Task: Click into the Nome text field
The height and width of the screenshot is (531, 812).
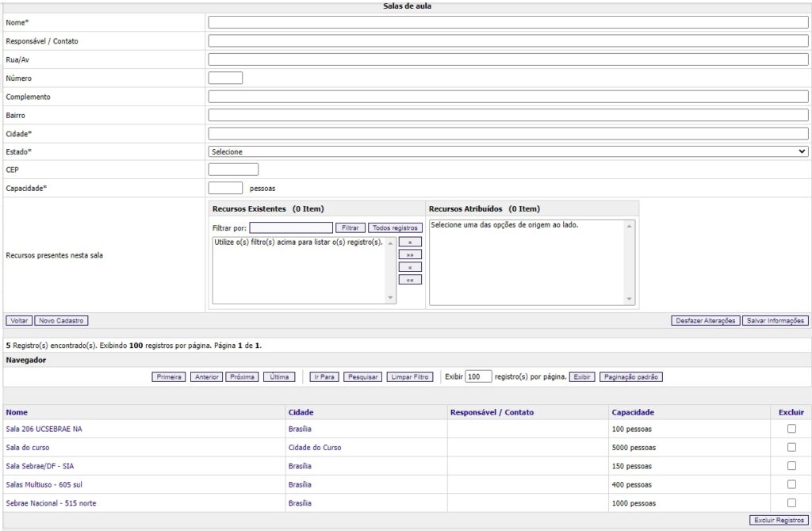Action: (x=507, y=23)
